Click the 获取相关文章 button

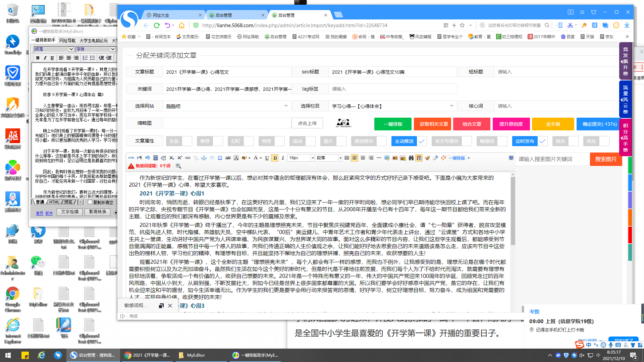(x=433, y=124)
